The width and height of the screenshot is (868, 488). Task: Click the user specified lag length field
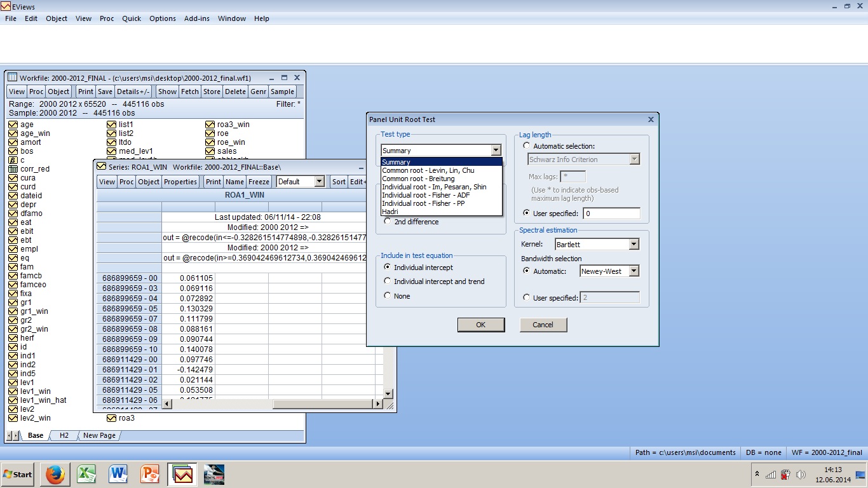611,213
